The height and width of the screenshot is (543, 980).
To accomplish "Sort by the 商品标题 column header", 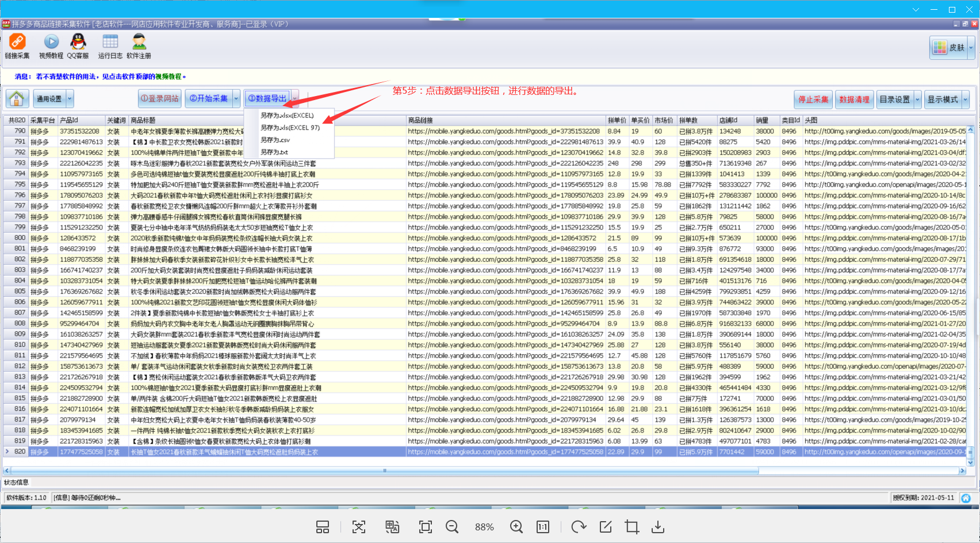I will pyautogui.click(x=267, y=120).
